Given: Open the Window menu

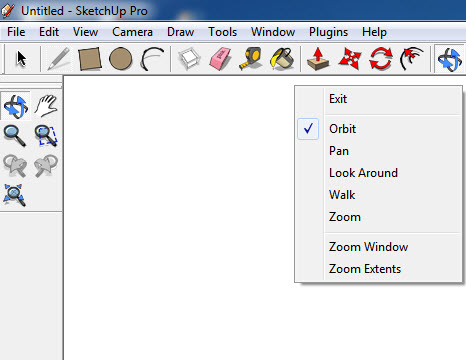Looking at the screenshot, I should pos(273,32).
